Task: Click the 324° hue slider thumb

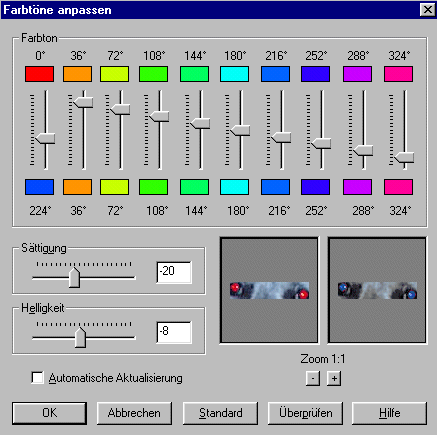Action: (404, 157)
